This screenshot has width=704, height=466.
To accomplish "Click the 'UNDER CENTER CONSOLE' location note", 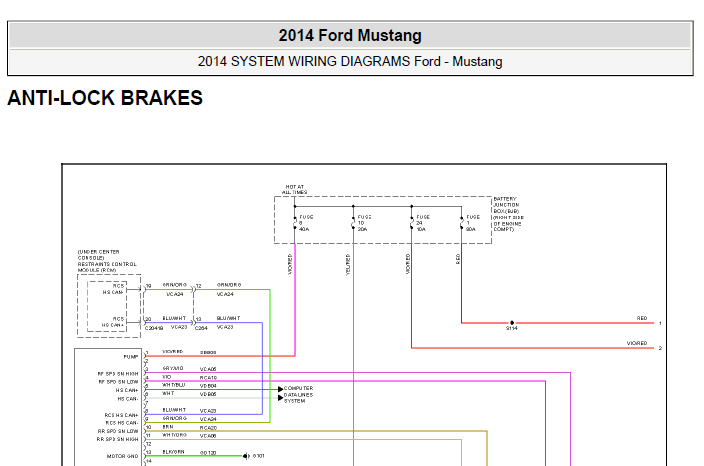I will coord(98,255).
